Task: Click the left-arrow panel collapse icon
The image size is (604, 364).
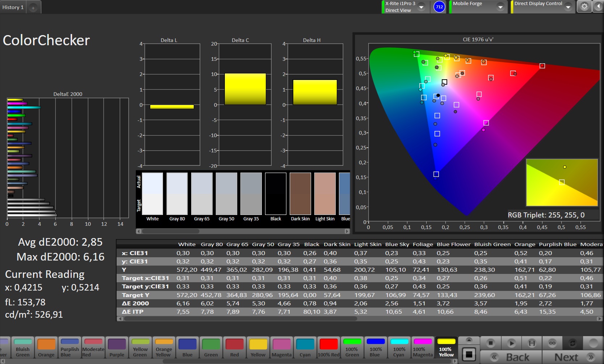Action: (x=597, y=7)
